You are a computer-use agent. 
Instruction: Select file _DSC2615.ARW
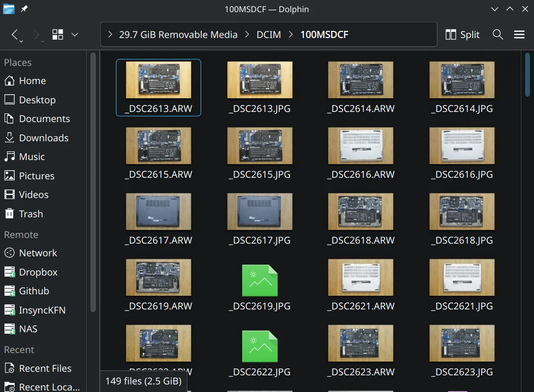159,153
